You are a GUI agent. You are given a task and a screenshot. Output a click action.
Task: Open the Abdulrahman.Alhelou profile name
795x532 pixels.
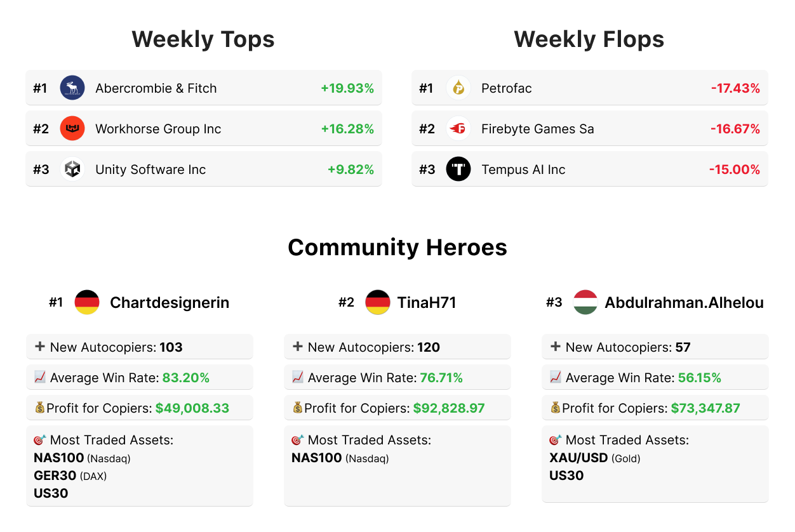(684, 303)
